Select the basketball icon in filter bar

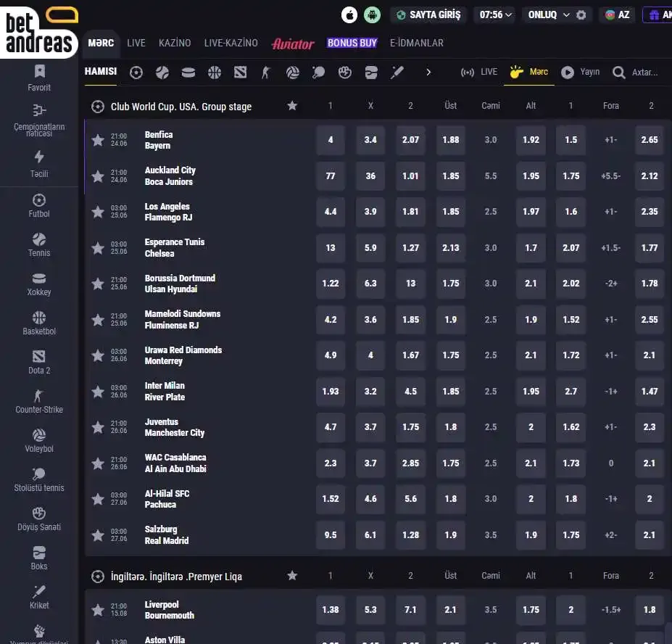point(215,73)
